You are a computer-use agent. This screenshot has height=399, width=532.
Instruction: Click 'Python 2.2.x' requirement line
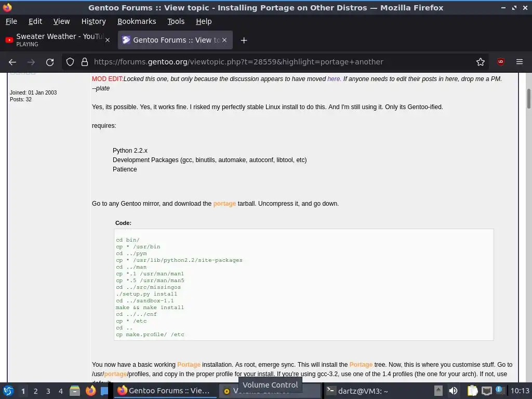pyautogui.click(x=130, y=151)
